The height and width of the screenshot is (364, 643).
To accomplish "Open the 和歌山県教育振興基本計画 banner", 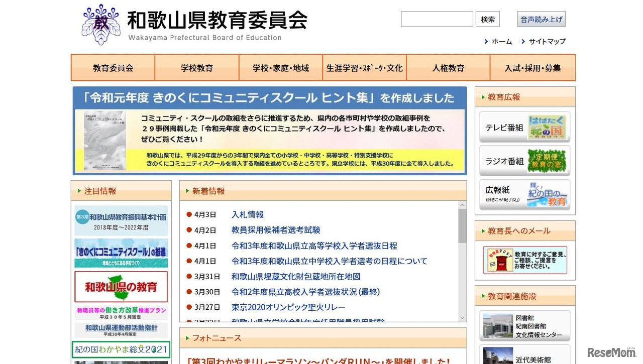I will pyautogui.click(x=121, y=220).
